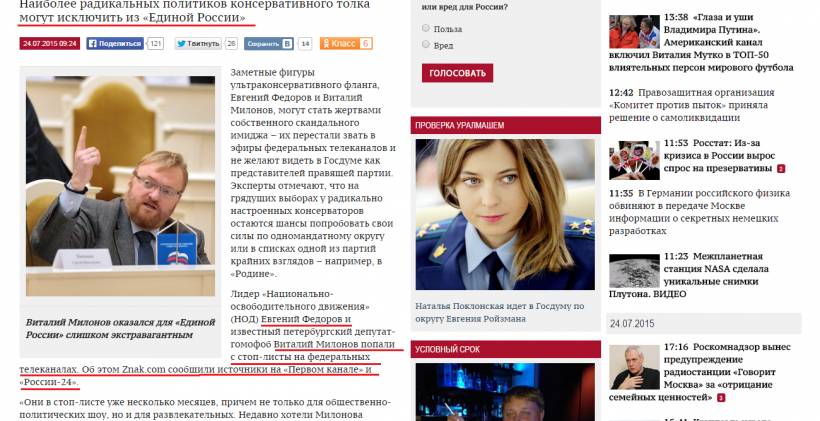The image size is (820, 421).
Task: Click the Facebook share counter 121
Action: [155, 43]
